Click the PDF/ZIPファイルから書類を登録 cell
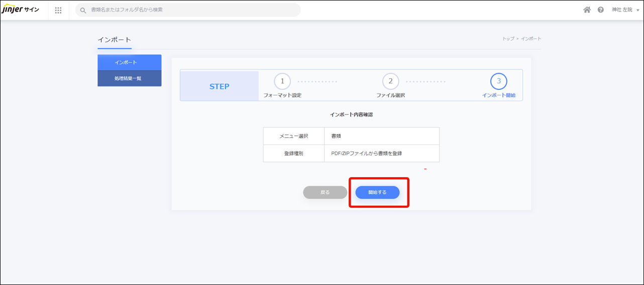The image size is (644, 285). point(381,154)
